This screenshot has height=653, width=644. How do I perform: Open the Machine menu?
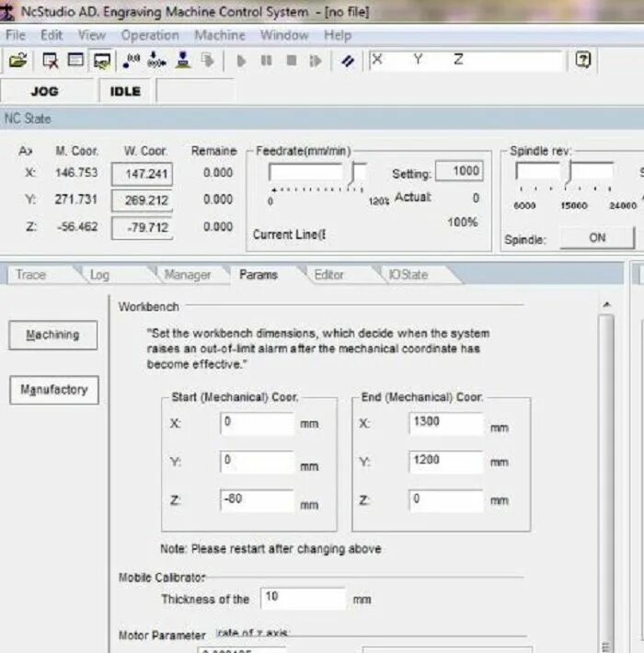220,35
